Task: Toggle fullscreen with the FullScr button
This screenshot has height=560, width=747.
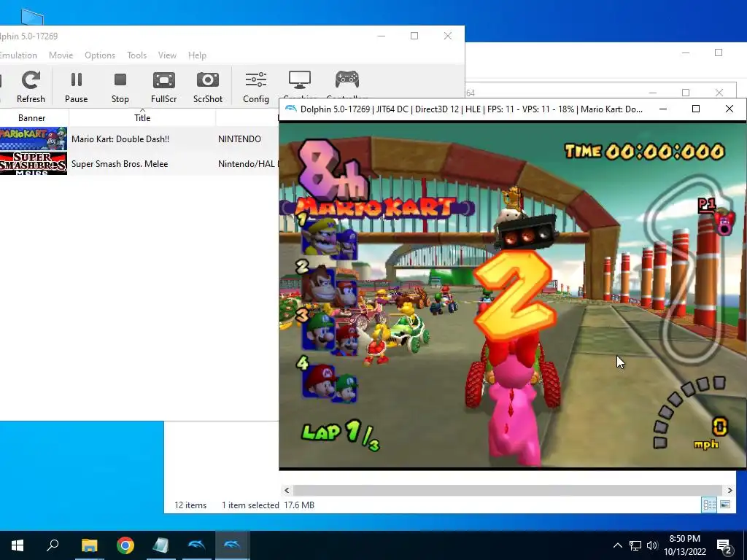Action: (x=163, y=87)
